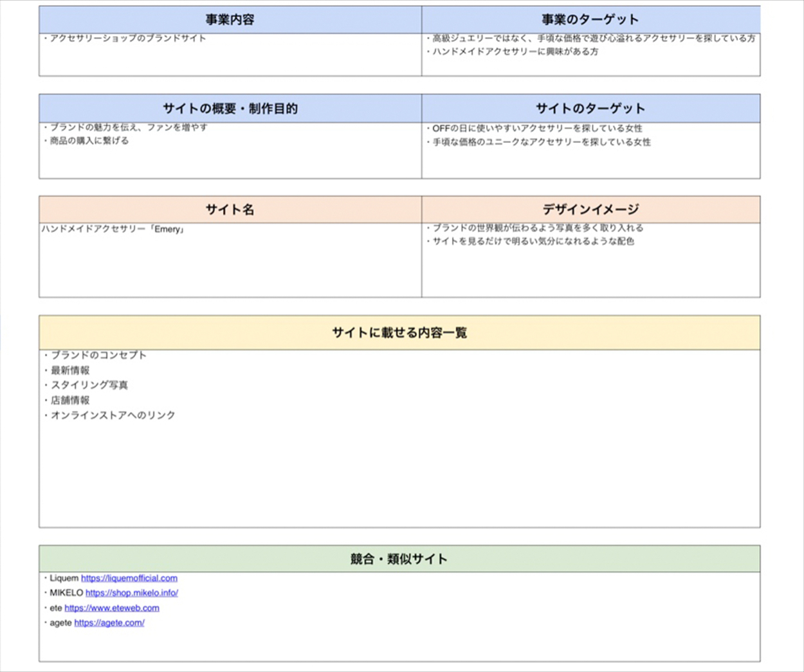Click the サイト名 header cell
Image resolution: width=804 pixels, height=672 pixels.
pos(230,210)
